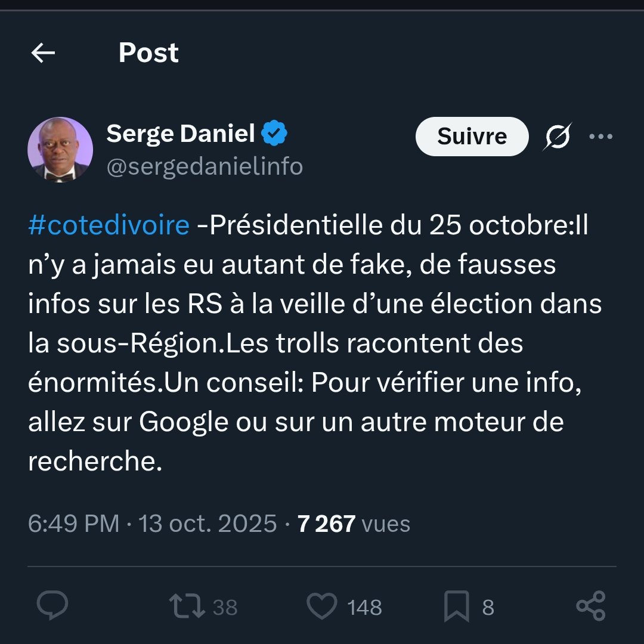Viewport: 644px width, 644px height.
Task: Follow the account with Suivre button
Action: click(x=472, y=137)
